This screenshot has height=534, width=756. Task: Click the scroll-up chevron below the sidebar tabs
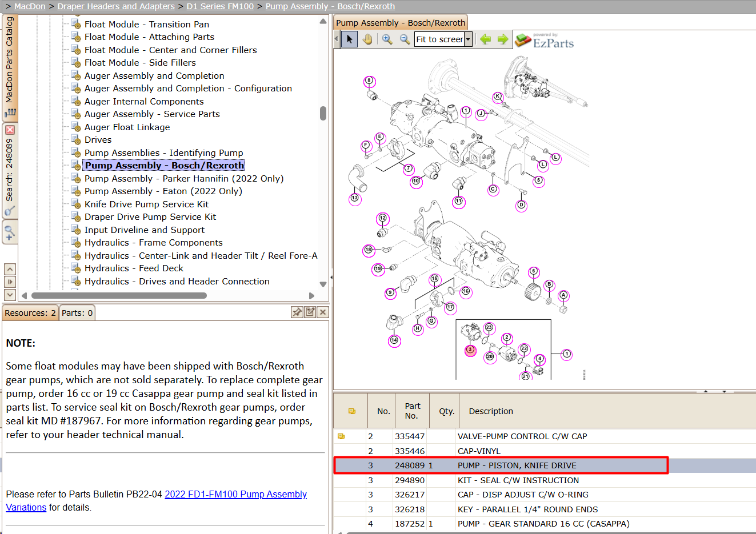tap(10, 269)
